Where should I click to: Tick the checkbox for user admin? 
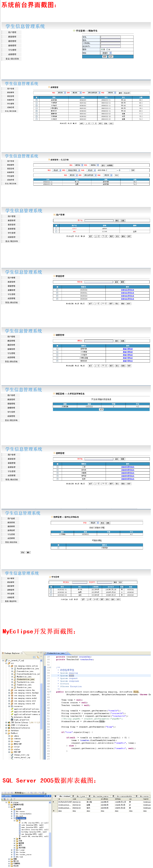click(57, 229)
